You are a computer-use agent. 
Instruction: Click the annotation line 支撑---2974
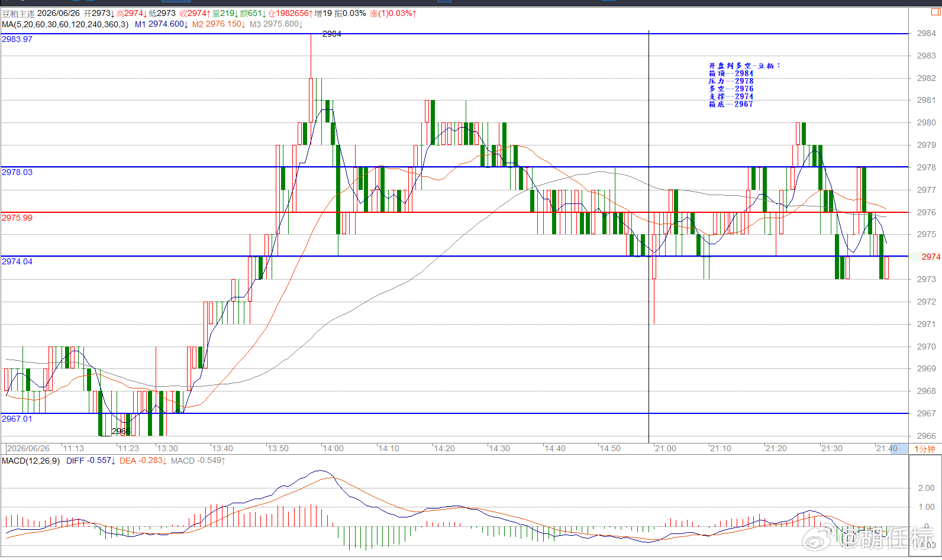tap(731, 96)
